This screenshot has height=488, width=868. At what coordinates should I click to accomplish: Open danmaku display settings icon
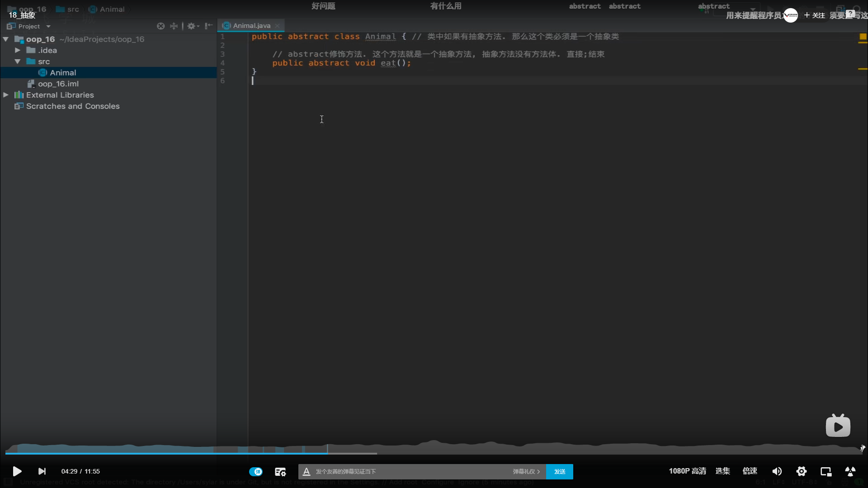(280, 471)
